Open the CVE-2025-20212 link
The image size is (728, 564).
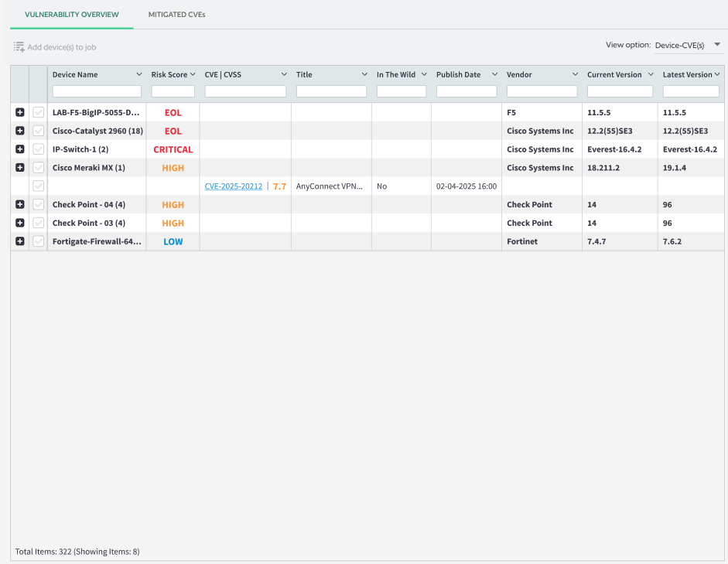coord(234,186)
